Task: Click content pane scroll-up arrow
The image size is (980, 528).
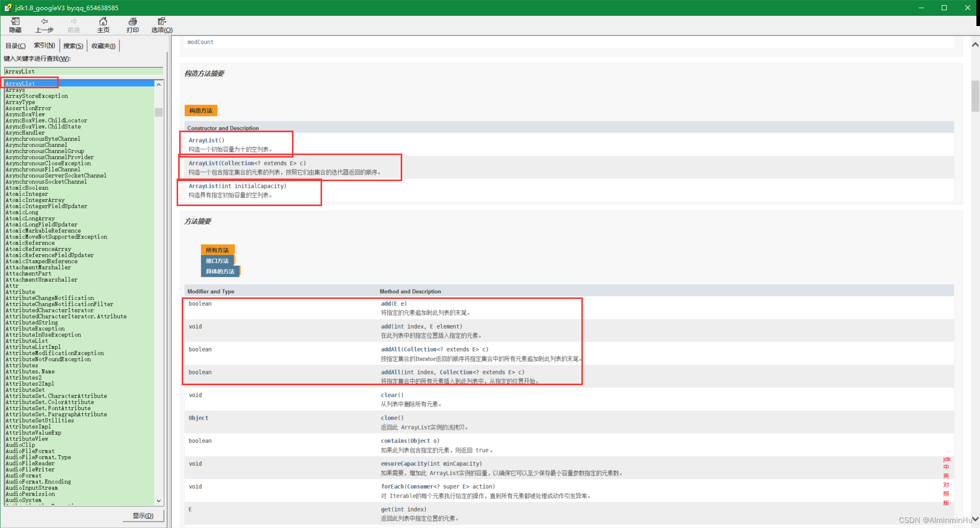Action: pos(975,44)
